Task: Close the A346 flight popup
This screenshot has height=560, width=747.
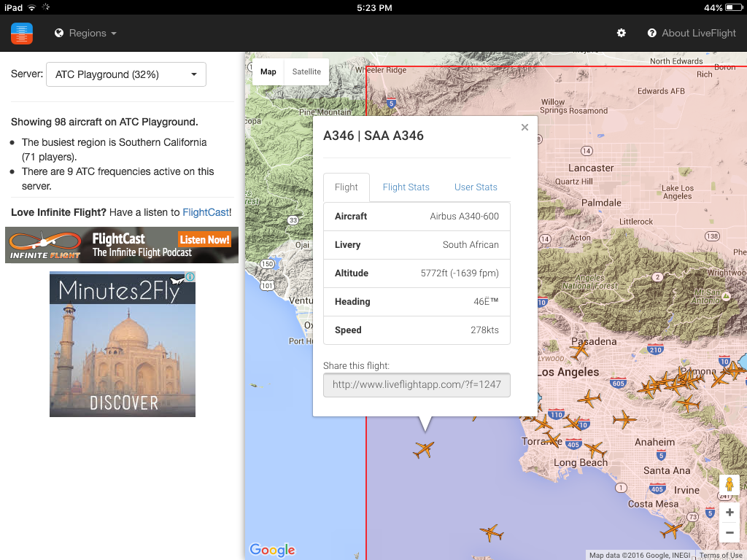Action: coord(525,127)
